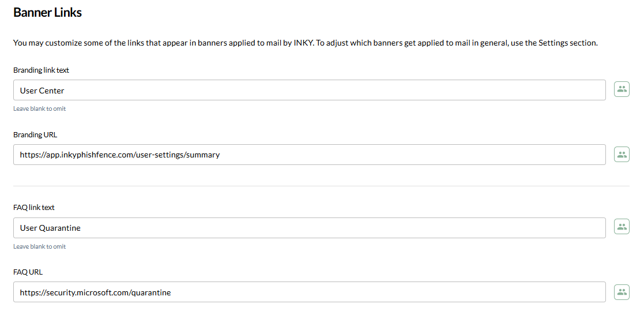Click the word "INKY" in the description
The image size is (644, 319).
point(303,43)
